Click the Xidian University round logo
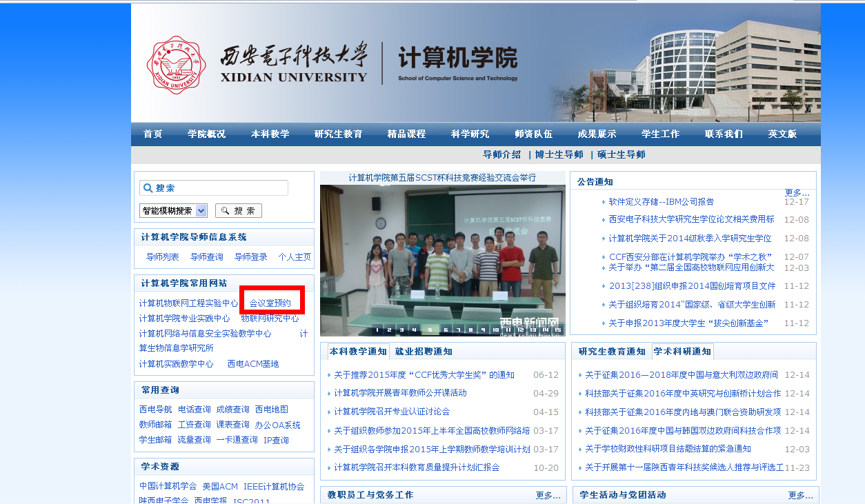This screenshot has height=504, width=865. (177, 65)
